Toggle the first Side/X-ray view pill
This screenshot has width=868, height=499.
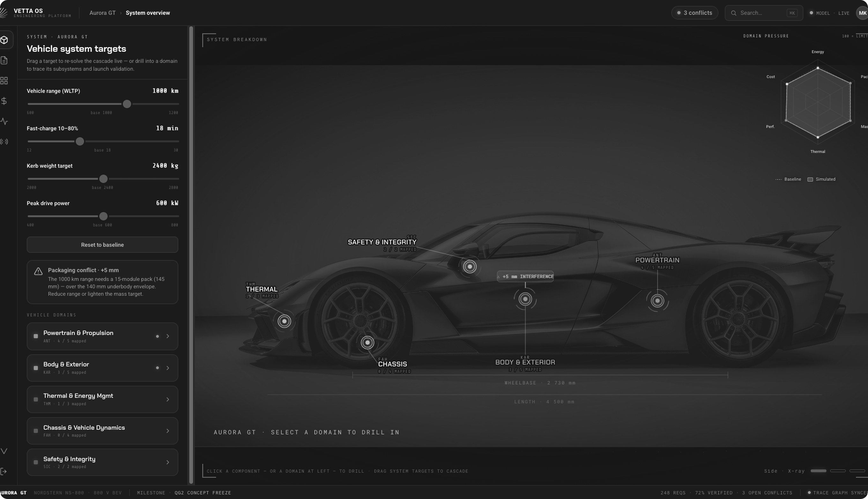818,471
